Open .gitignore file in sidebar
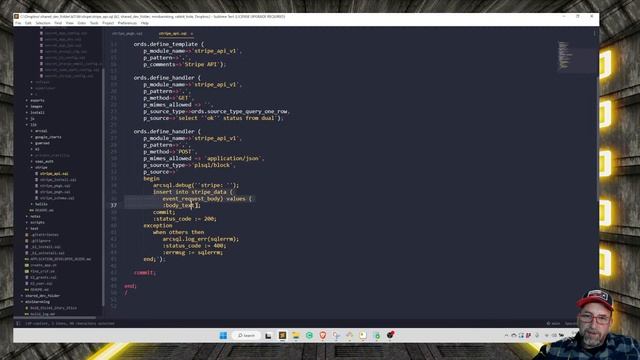 pyautogui.click(x=40, y=241)
